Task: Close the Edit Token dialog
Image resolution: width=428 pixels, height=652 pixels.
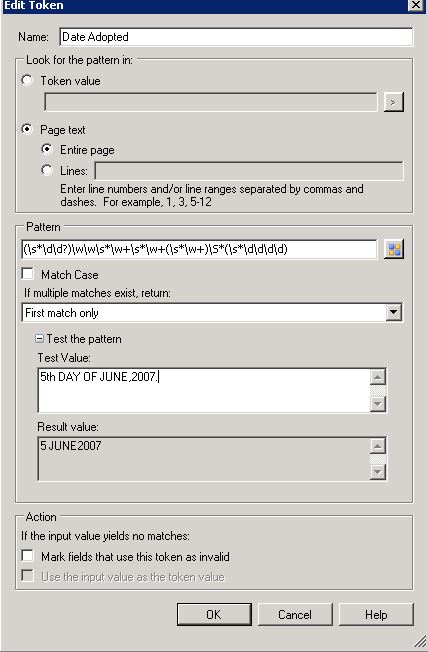Action: [416, 5]
